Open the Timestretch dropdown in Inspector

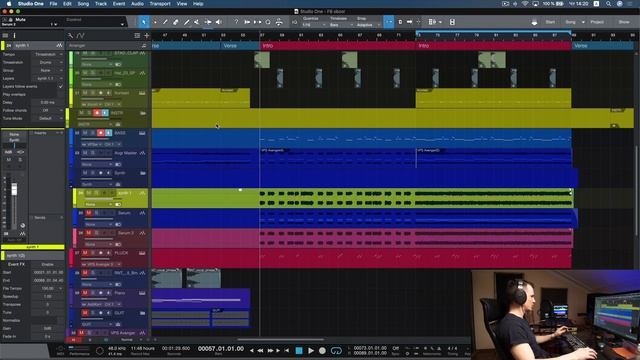[x=48, y=62]
